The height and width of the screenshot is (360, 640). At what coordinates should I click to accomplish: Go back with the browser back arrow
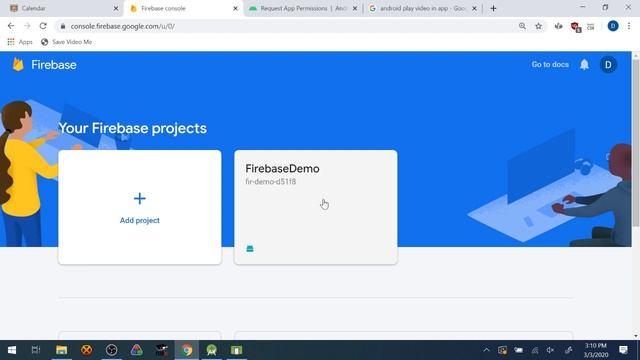[11, 26]
